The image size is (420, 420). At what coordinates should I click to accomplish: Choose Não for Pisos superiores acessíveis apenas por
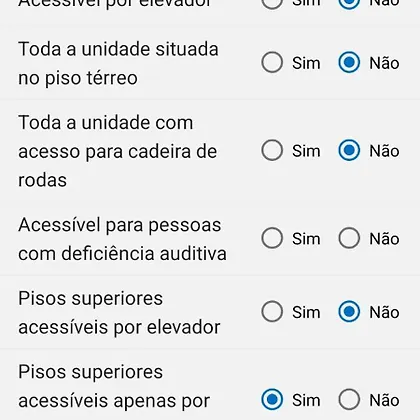click(x=349, y=399)
